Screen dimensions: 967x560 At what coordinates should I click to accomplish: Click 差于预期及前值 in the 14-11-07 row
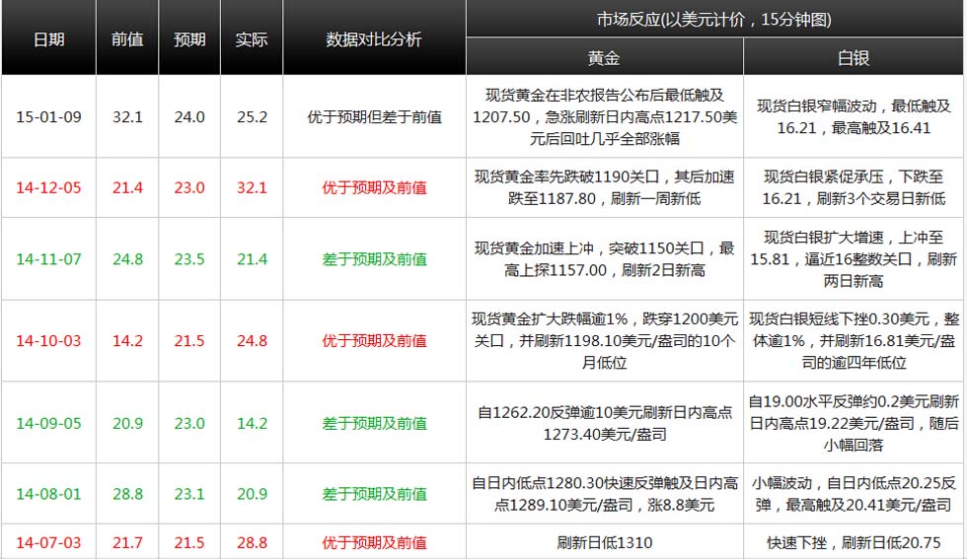coord(374,259)
